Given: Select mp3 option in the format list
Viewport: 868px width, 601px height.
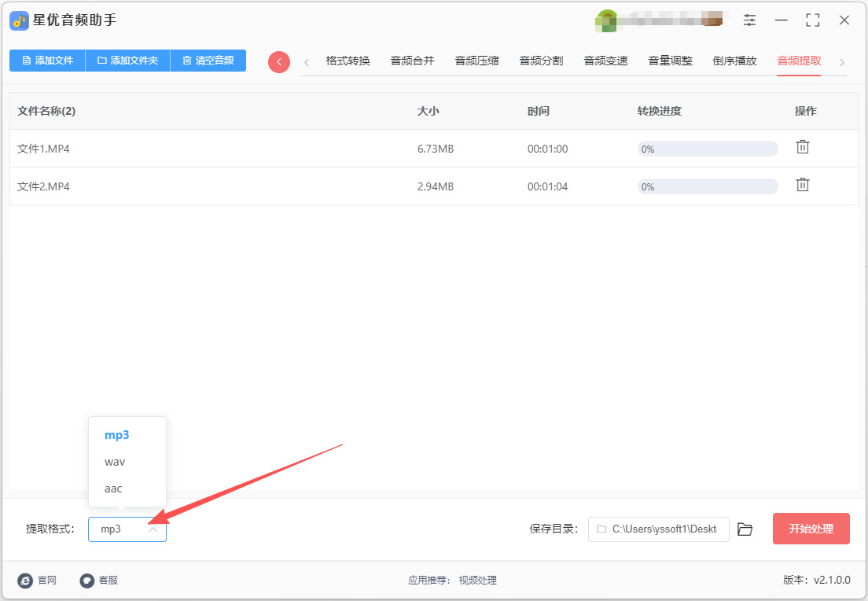Looking at the screenshot, I should click(x=117, y=435).
